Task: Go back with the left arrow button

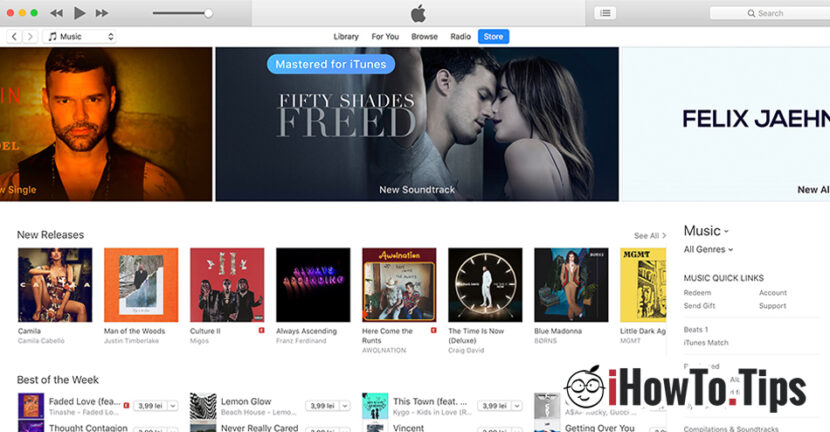Action: click(x=14, y=37)
